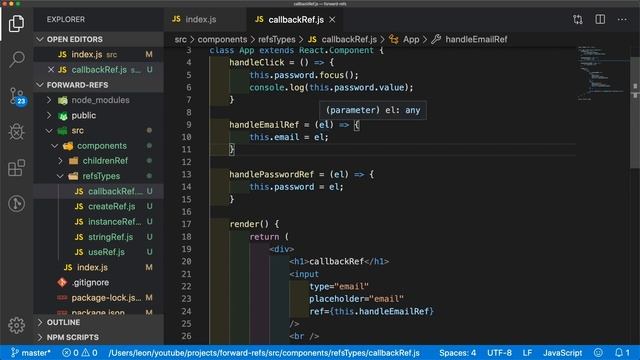This screenshot has width=640, height=360.
Task: Open index.js under the src folder
Action: click(98, 267)
